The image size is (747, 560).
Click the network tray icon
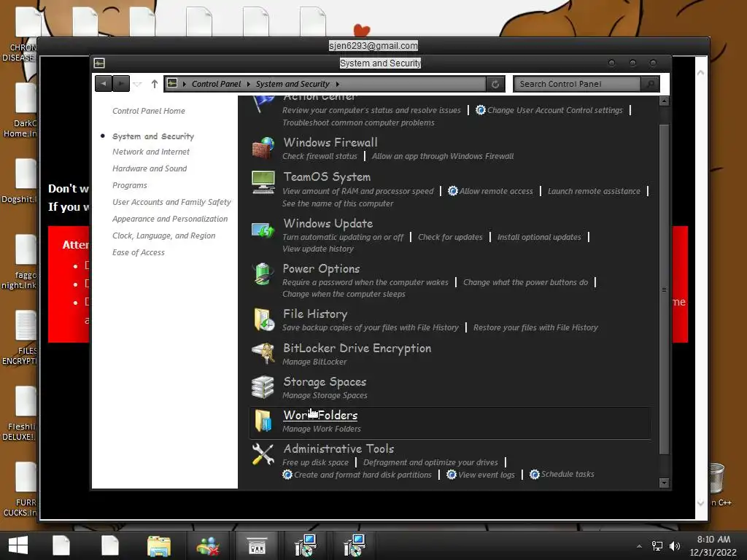(657, 546)
